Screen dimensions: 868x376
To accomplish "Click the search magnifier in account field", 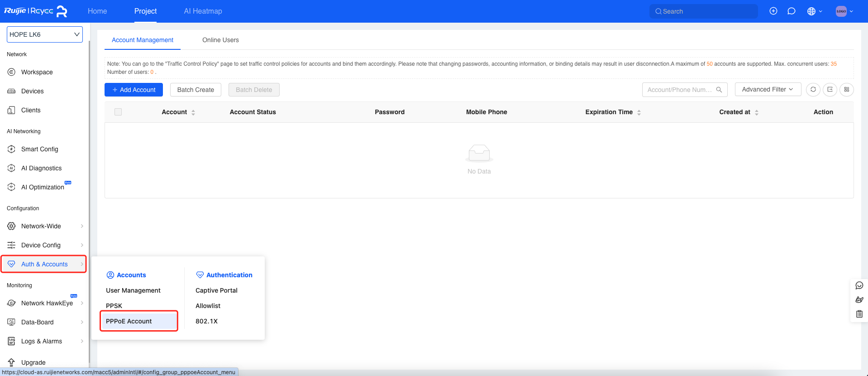I will (x=719, y=90).
